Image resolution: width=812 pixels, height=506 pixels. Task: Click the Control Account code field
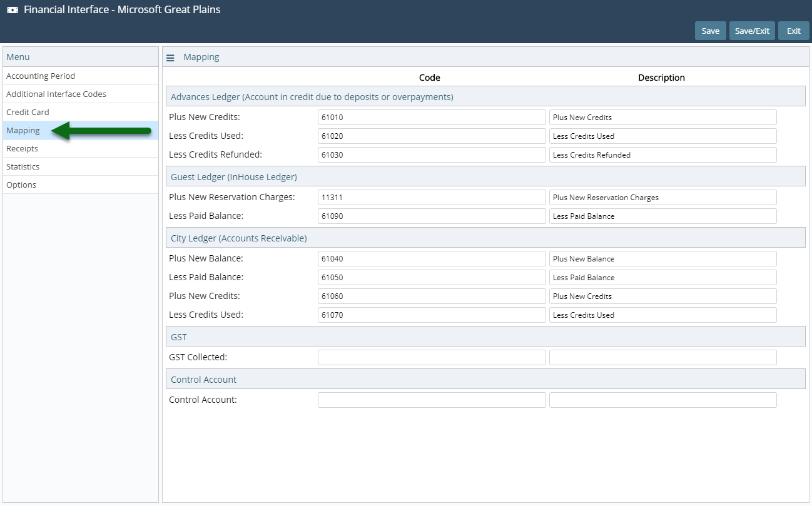[432, 400]
